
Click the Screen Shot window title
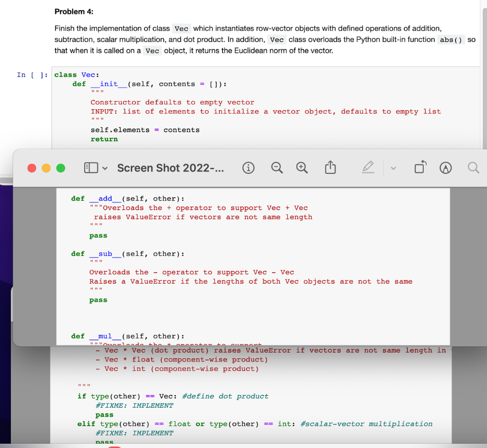170,167
